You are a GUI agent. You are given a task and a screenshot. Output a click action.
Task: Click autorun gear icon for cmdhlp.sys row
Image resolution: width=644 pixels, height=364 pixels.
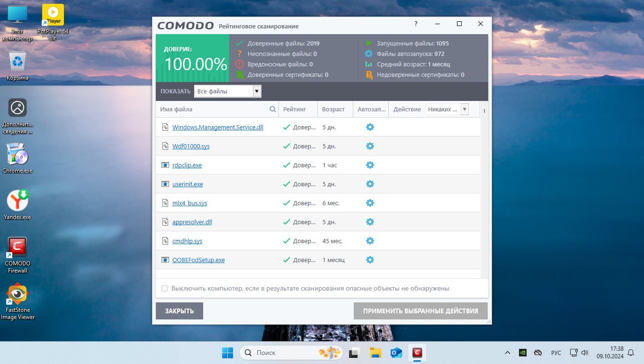[x=370, y=241]
